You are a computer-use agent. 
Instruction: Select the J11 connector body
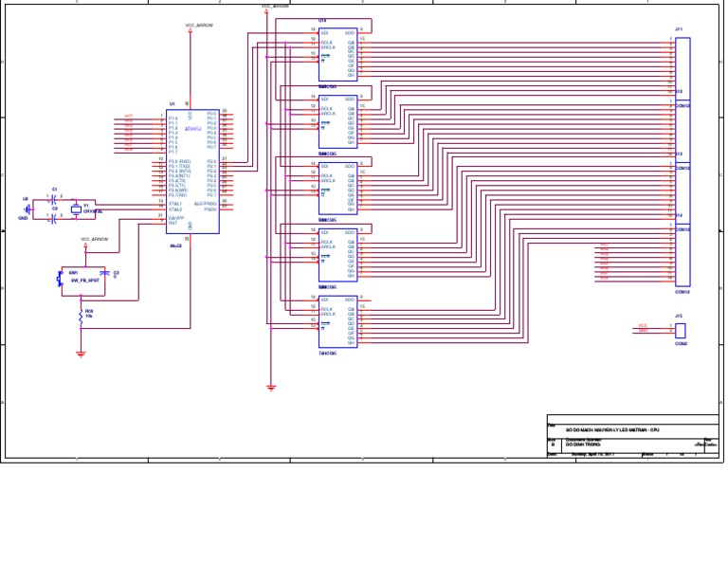pos(682,68)
